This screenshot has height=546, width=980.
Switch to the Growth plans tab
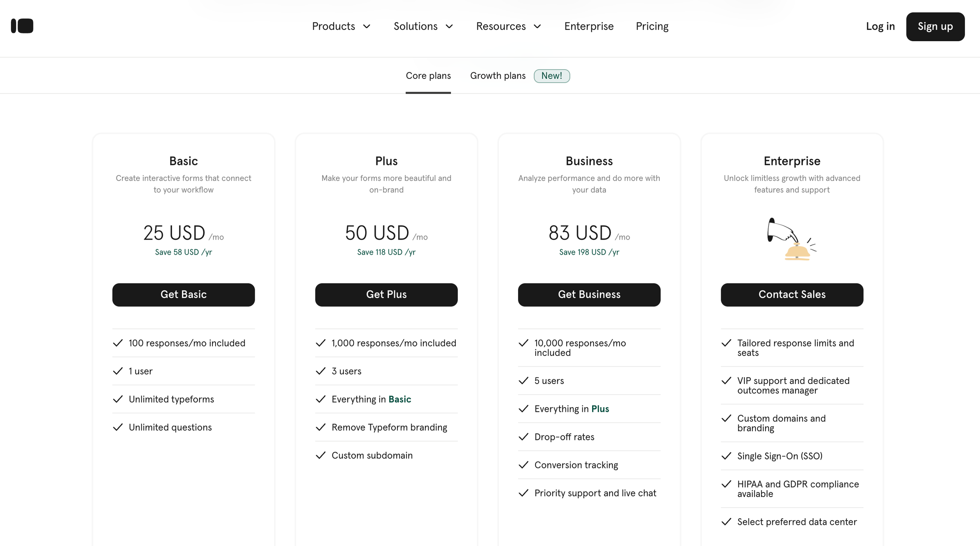click(x=498, y=75)
